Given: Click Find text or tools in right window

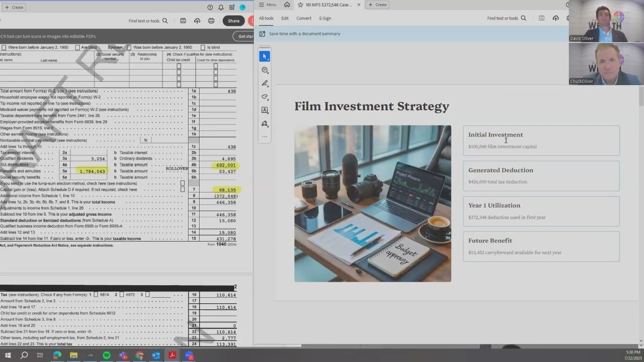Looking at the screenshot, I should [507, 18].
